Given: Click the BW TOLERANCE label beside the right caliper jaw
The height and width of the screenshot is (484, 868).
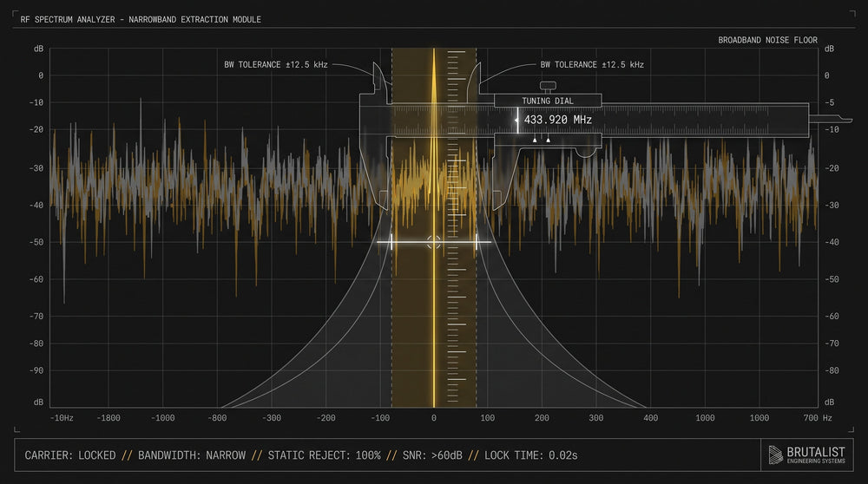Looking at the screenshot, I should click(592, 65).
